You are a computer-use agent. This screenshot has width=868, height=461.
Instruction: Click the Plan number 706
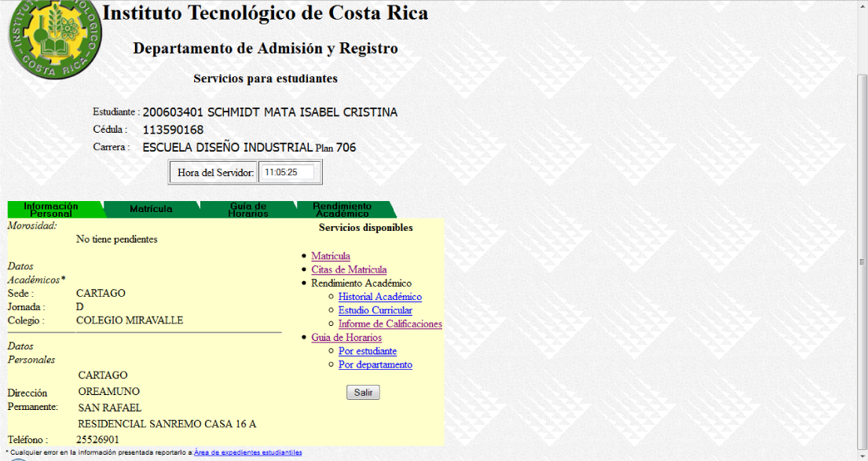coord(346,148)
